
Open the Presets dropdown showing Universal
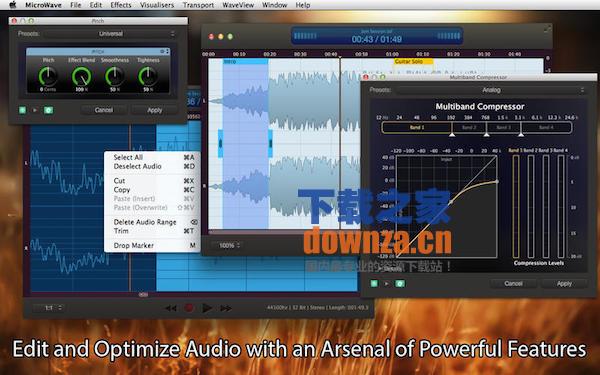point(110,34)
